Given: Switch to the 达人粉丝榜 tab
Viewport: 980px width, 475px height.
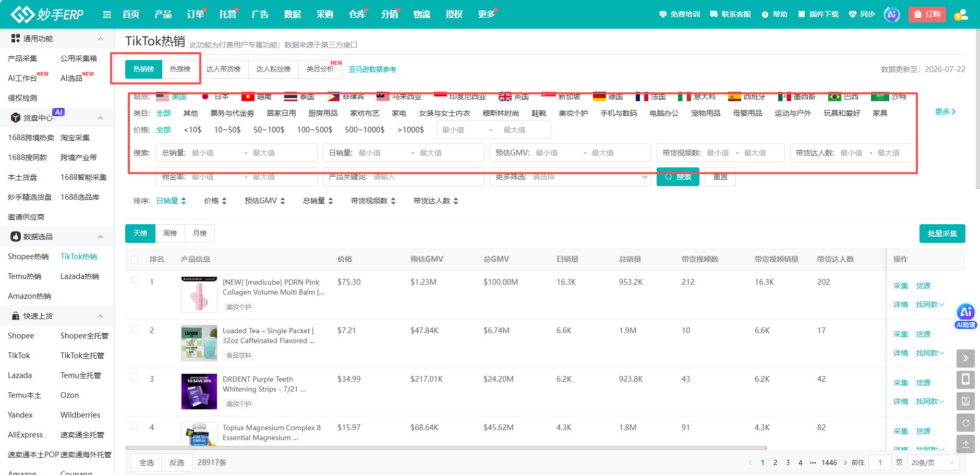Looking at the screenshot, I should [273, 69].
